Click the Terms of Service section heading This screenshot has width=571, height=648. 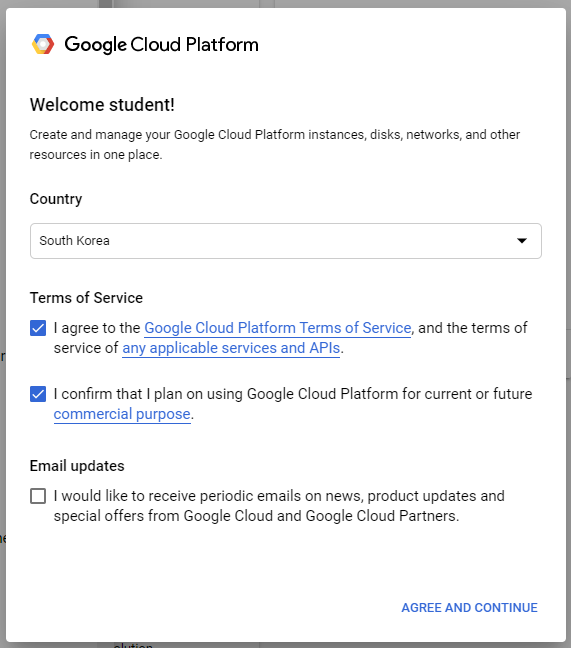(x=86, y=298)
